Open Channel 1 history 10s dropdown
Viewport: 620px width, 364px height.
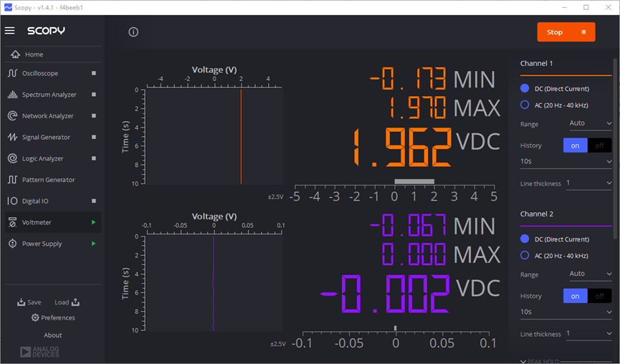(x=566, y=162)
